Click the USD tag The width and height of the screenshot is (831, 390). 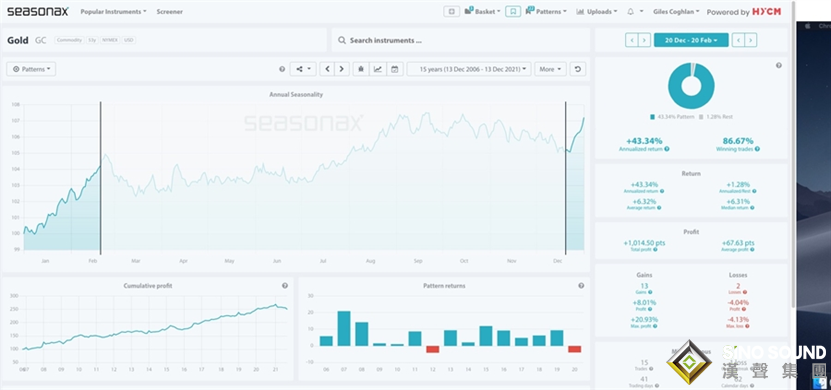pyautogui.click(x=129, y=40)
